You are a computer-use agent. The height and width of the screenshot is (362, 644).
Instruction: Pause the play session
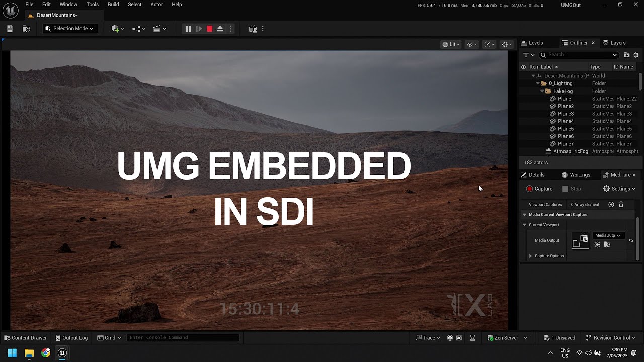pyautogui.click(x=188, y=29)
